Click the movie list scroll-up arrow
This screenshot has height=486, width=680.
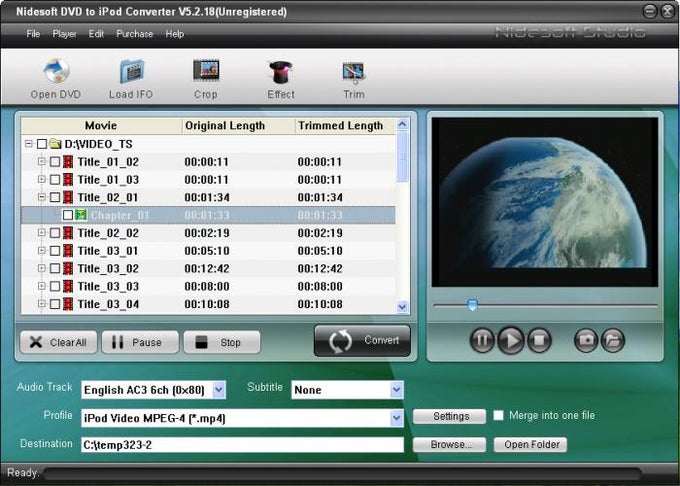coord(402,124)
